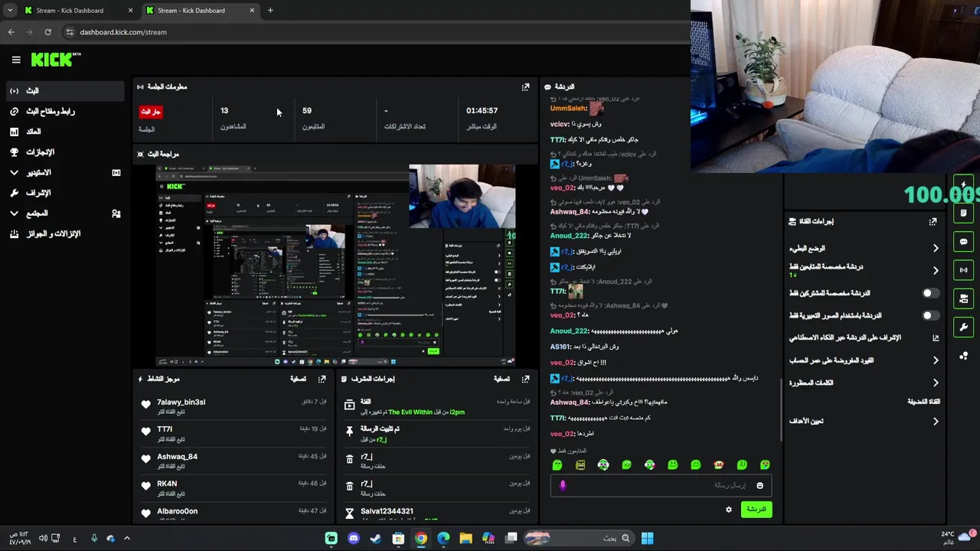This screenshot has width=980, height=551.
Task: Select البث stream sidebar item
Action: 64,91
